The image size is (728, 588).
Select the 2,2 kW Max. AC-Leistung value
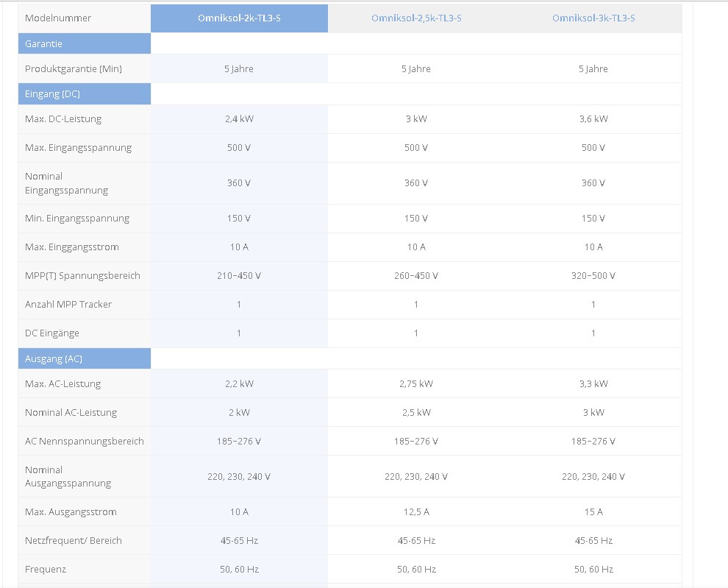(239, 384)
